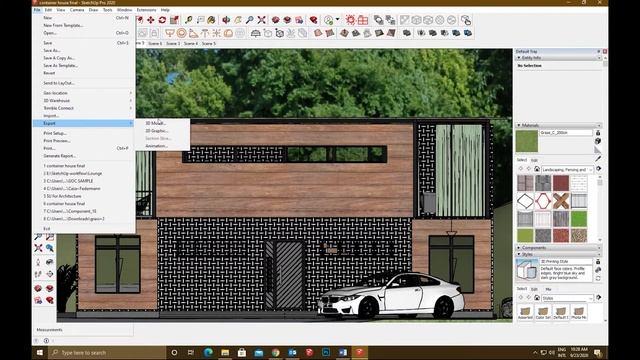Select the Rotate tool in toolbar
640x360 pixels.
162,20
